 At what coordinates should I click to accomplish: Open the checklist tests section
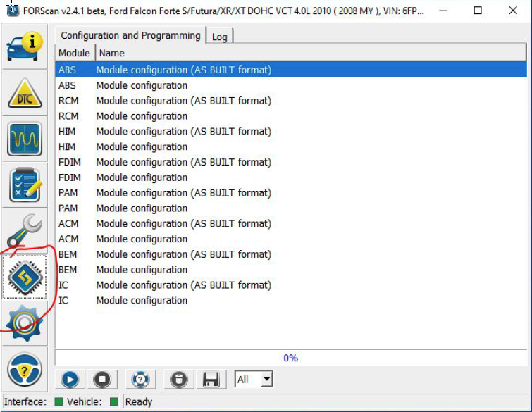click(25, 185)
